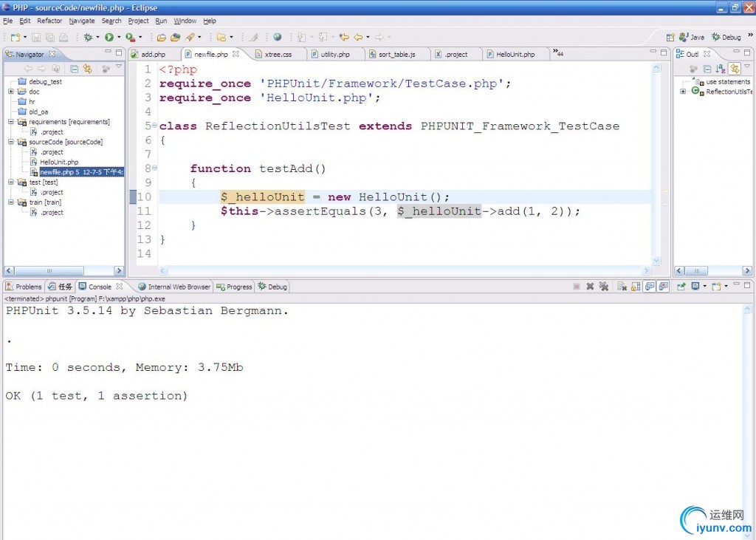Run the program with green Run icon
Viewport: 756px width, 540px height.
click(x=109, y=37)
